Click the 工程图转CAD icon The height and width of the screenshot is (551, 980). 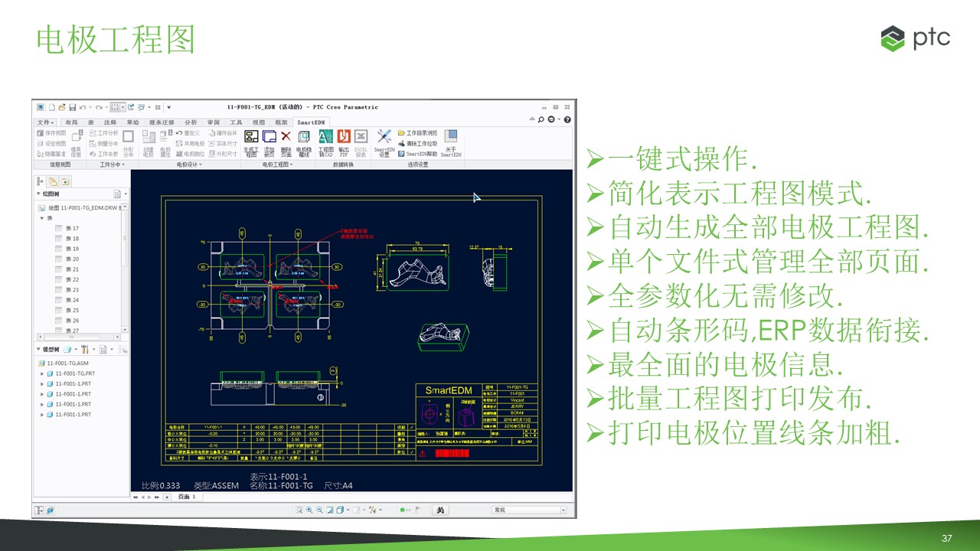point(325,136)
